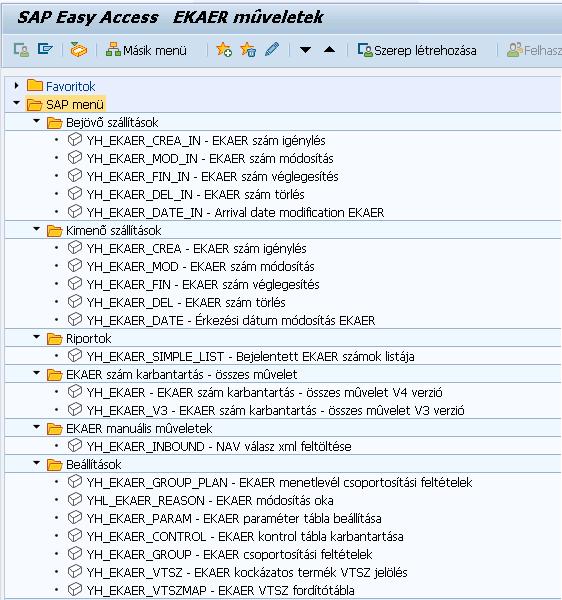Image resolution: width=562 pixels, height=600 pixels.
Task: Select Favoritok folder icon
Action: (34, 85)
